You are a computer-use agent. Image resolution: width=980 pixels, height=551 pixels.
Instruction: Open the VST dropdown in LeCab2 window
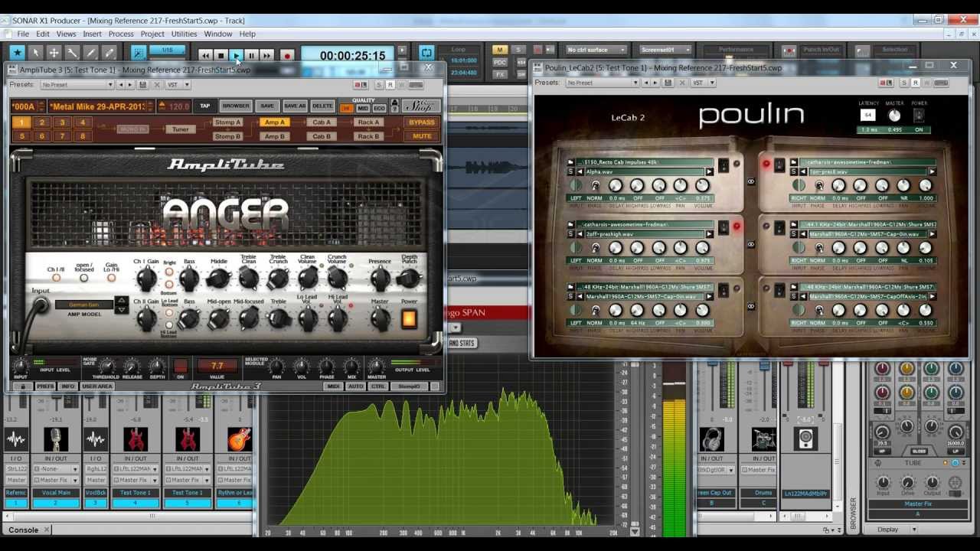point(703,83)
